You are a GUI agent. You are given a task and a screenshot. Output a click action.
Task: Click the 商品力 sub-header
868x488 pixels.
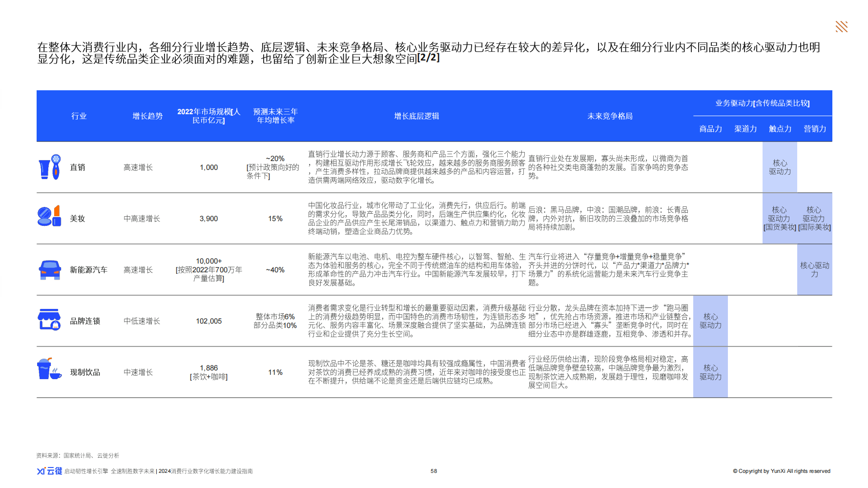[710, 129]
